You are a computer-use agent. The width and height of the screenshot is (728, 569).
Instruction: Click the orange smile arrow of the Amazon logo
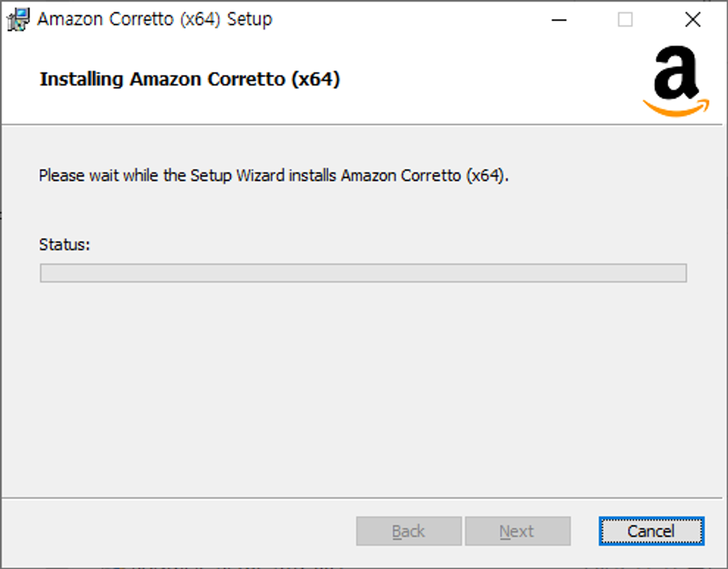tap(675, 109)
